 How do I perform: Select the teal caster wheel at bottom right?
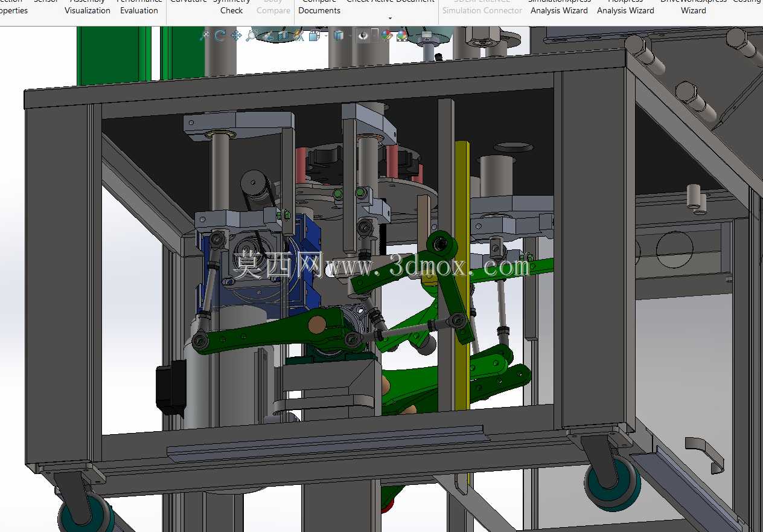click(613, 484)
